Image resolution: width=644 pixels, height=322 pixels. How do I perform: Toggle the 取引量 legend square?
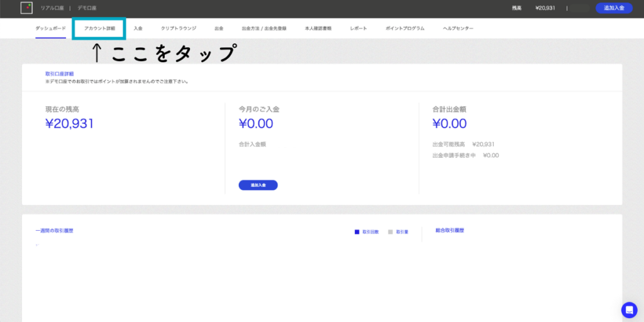tap(391, 232)
